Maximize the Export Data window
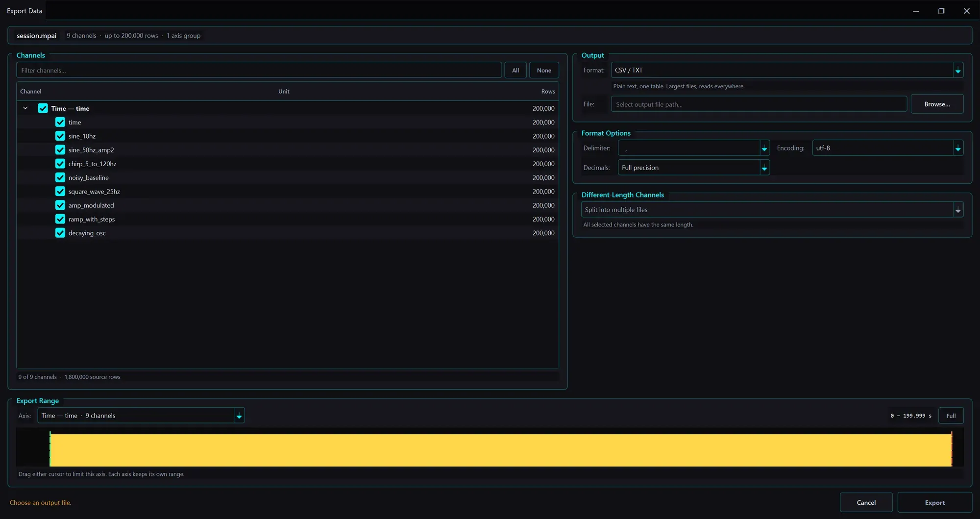The image size is (980, 519). click(x=941, y=11)
